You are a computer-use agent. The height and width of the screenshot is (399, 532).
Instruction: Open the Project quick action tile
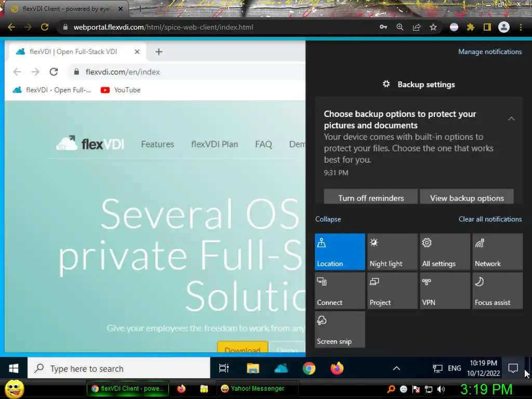click(392, 291)
